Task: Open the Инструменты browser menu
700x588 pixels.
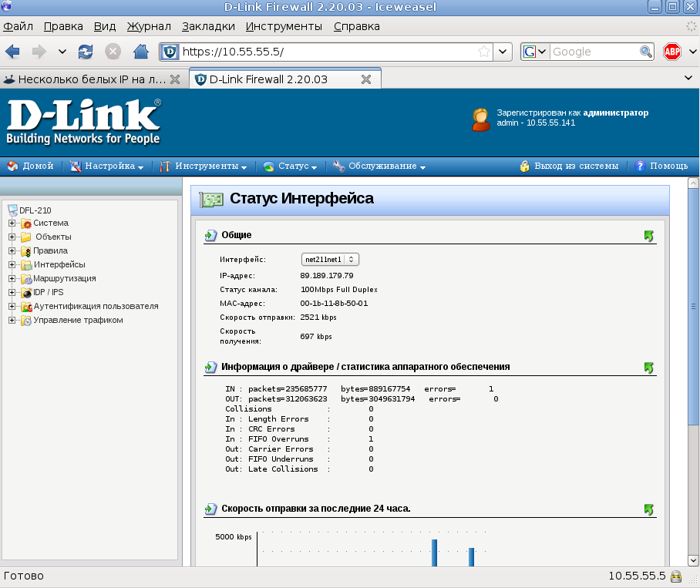Action: tap(284, 26)
